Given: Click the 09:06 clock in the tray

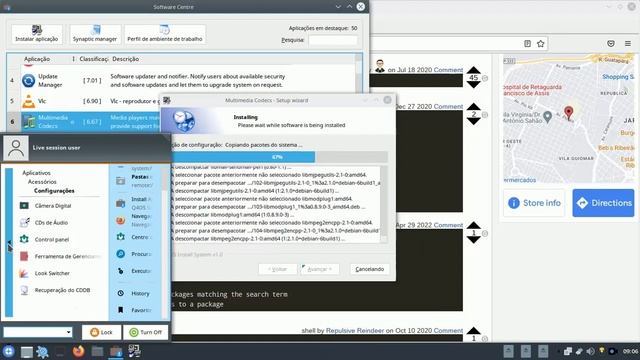Looking at the screenshot, I should [631, 351].
